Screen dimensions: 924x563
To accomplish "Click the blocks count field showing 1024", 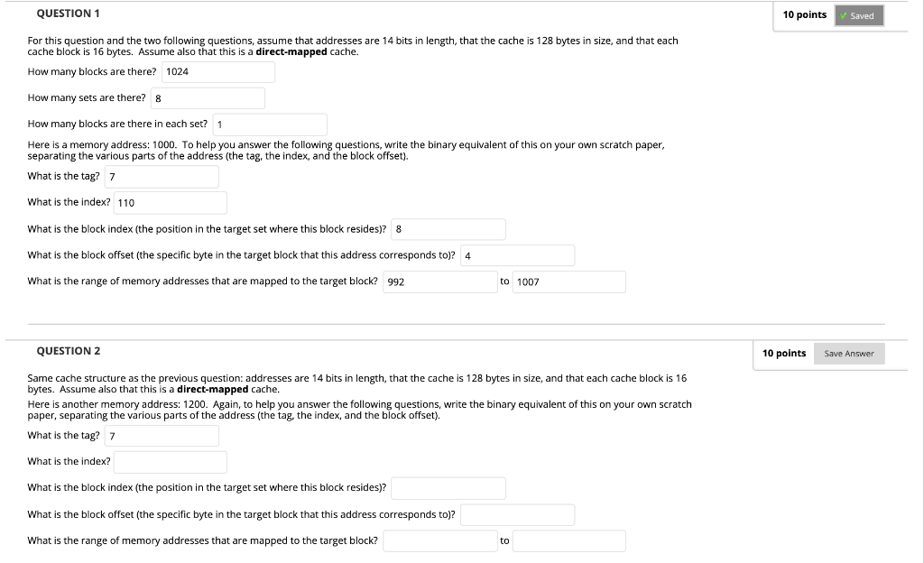I will pyautogui.click(x=217, y=71).
